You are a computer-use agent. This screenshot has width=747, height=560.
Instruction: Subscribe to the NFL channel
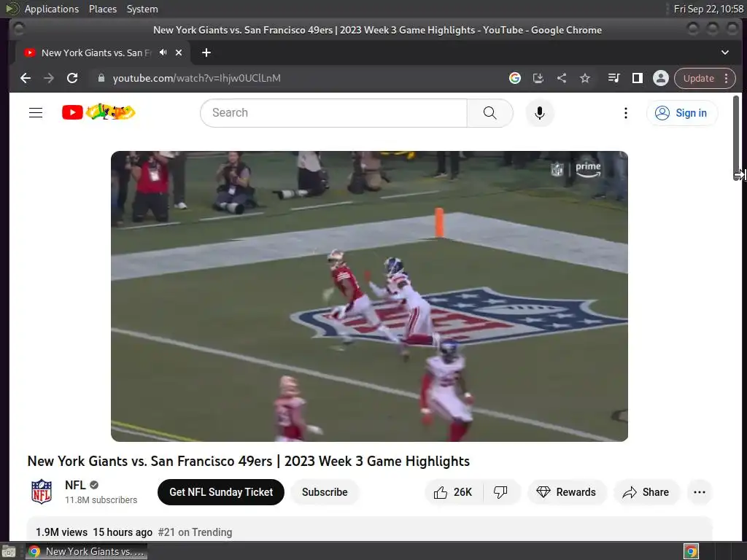point(325,492)
